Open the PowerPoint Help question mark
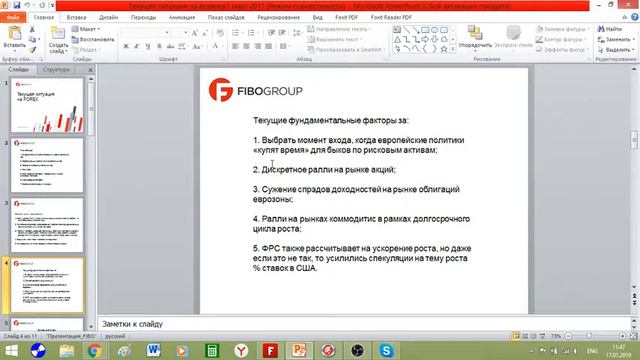Screen dimensions: 640x360 pos(634,17)
